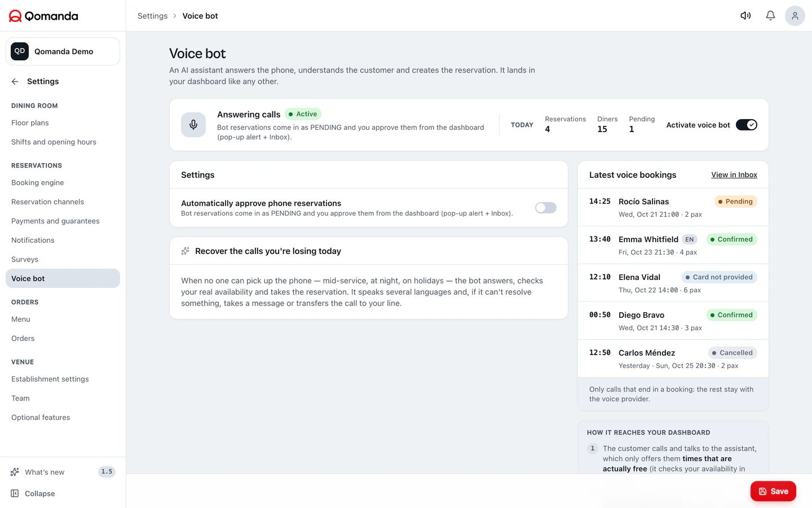This screenshot has height=508, width=812.
Task: Click the speaker sound icon in header
Action: coord(745,16)
